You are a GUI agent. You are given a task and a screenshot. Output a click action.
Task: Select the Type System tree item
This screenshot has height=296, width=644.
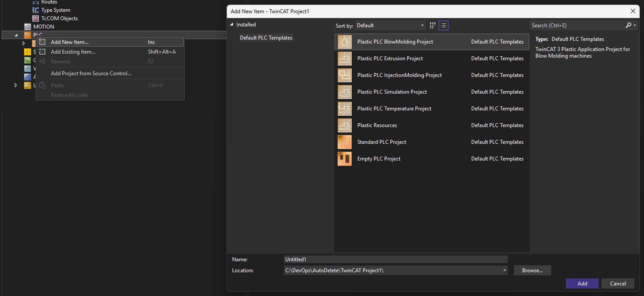56,10
